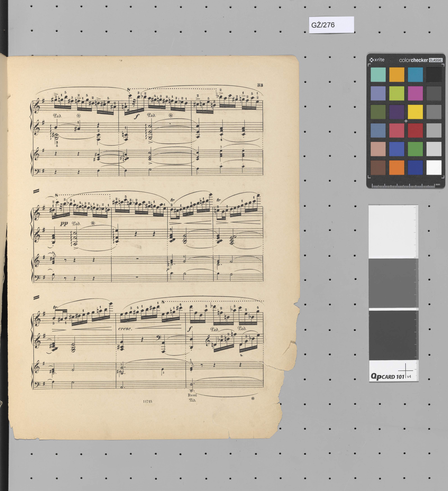The width and height of the screenshot is (448, 491).
Task: Click page number 33 on the sheet
Action: tap(260, 85)
